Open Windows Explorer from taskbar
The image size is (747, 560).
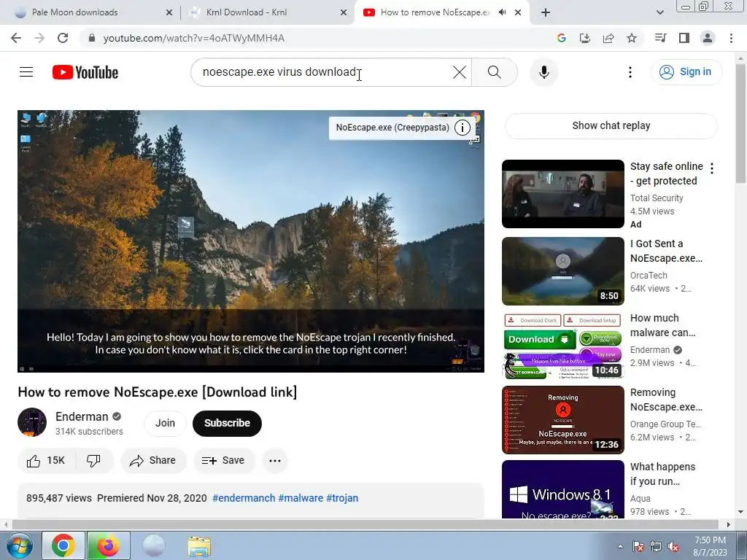[199, 546]
